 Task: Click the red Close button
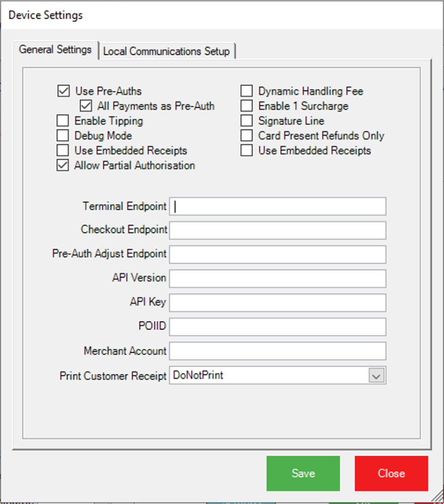coord(391,473)
